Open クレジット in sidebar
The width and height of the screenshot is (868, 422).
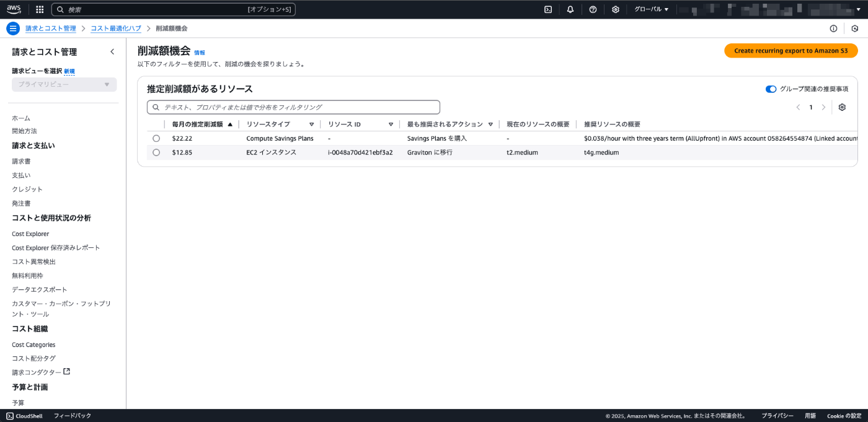[27, 189]
